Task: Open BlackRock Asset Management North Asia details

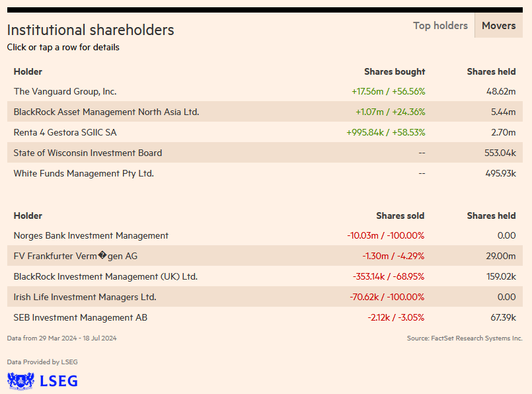Action: click(106, 112)
